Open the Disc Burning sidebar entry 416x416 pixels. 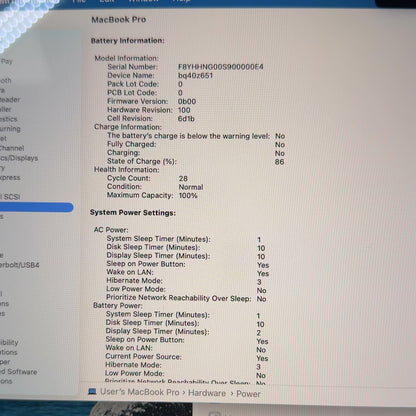pos(10,129)
